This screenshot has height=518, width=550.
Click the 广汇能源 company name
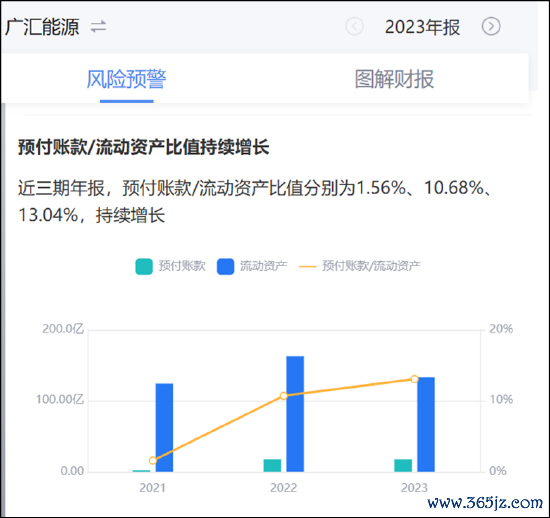tap(42, 27)
